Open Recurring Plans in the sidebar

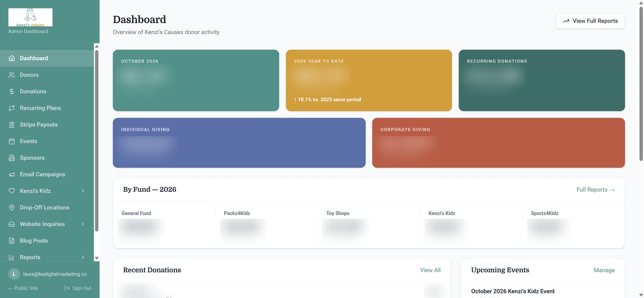47,108
